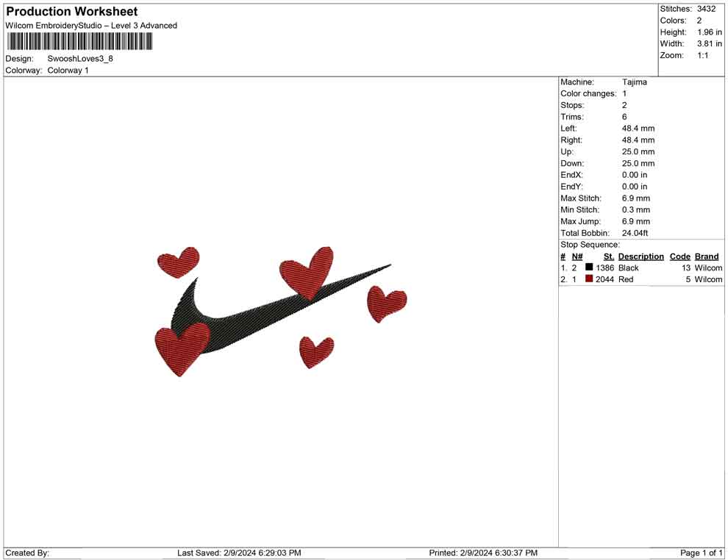The height and width of the screenshot is (560, 728).
Task: Click the Width value '3.81 in'
Action: coord(710,43)
